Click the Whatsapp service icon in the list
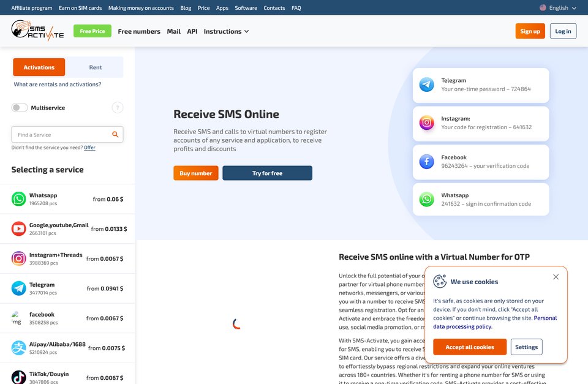 18,199
